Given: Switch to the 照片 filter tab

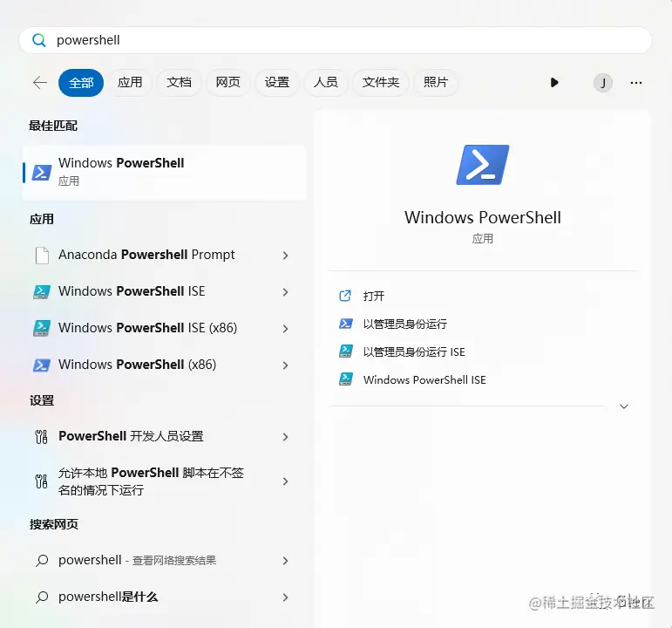Looking at the screenshot, I should 436,82.
